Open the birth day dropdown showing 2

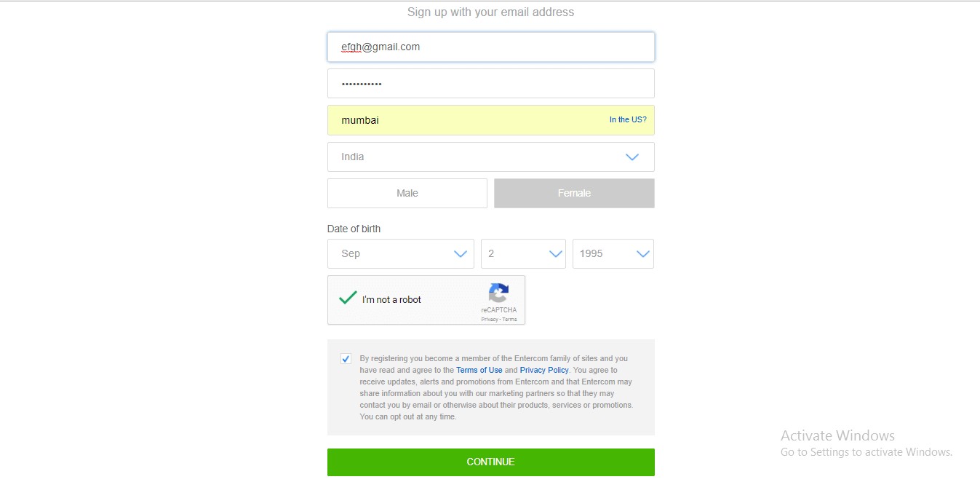(523, 253)
